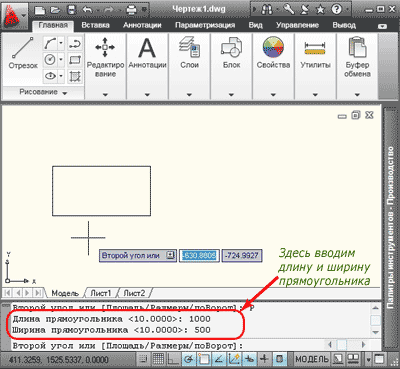Open Favorites star icon

pos(320,10)
